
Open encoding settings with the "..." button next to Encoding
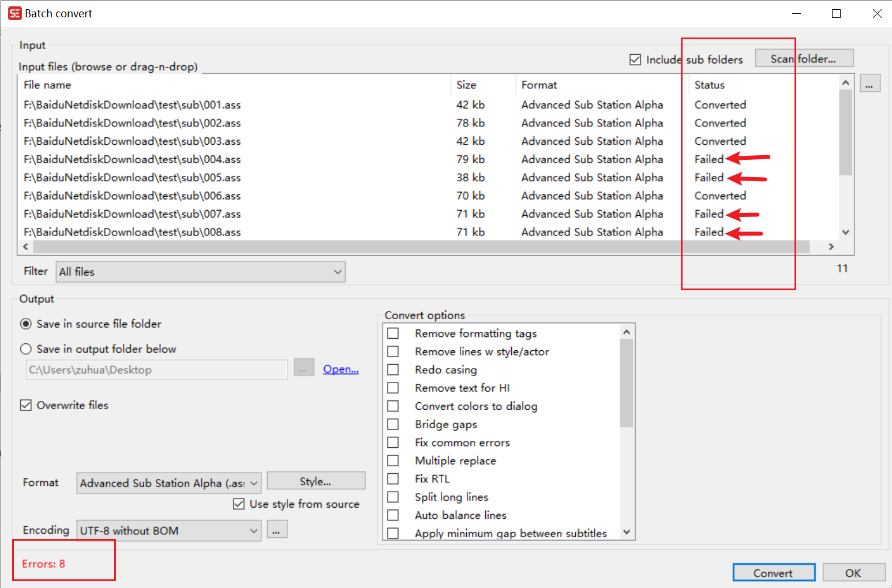pyautogui.click(x=277, y=529)
